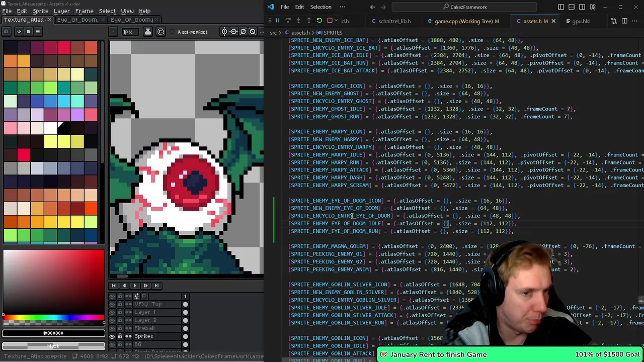Open Aseprite Layer menu
644x362 pixels.
[x=62, y=11]
